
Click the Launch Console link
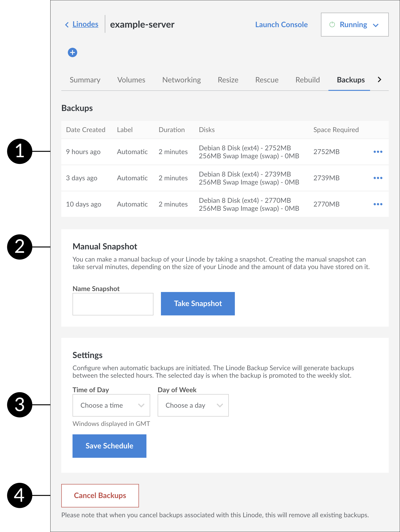[x=281, y=25]
